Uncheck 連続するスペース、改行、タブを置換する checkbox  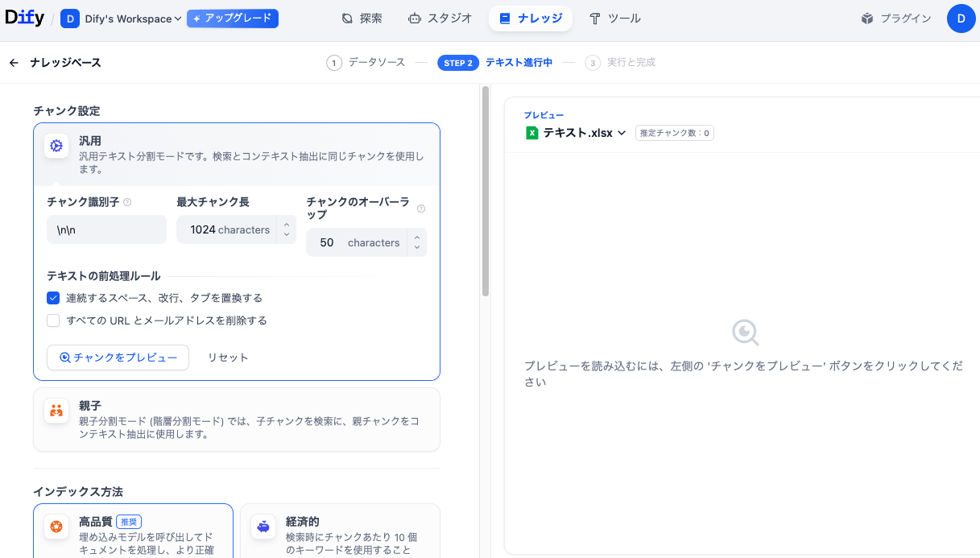(53, 298)
